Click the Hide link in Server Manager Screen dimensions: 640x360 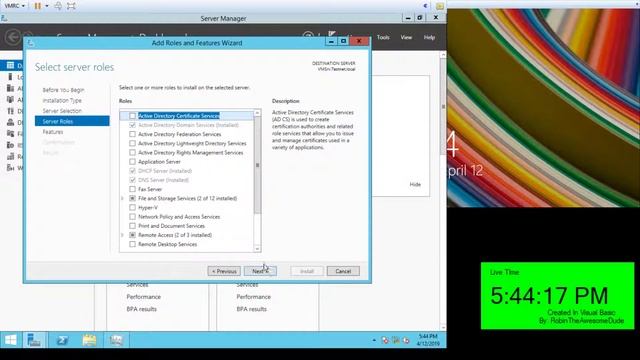pos(415,184)
